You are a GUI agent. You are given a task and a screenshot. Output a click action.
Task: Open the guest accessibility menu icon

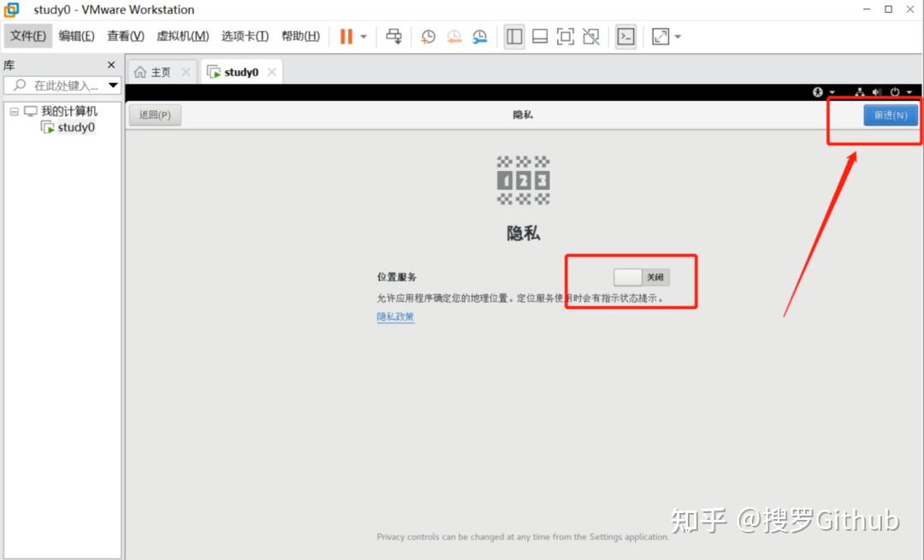(818, 91)
